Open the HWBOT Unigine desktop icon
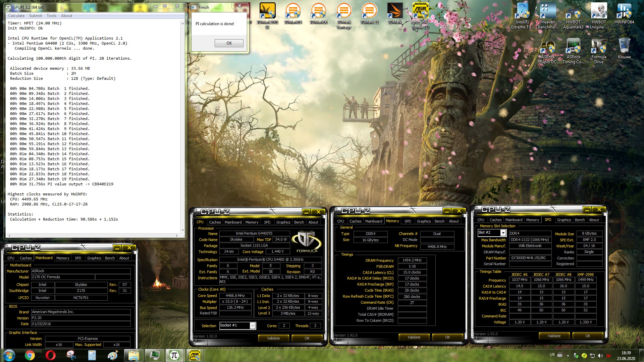The height and width of the screenshot is (362, 644). 599,16
